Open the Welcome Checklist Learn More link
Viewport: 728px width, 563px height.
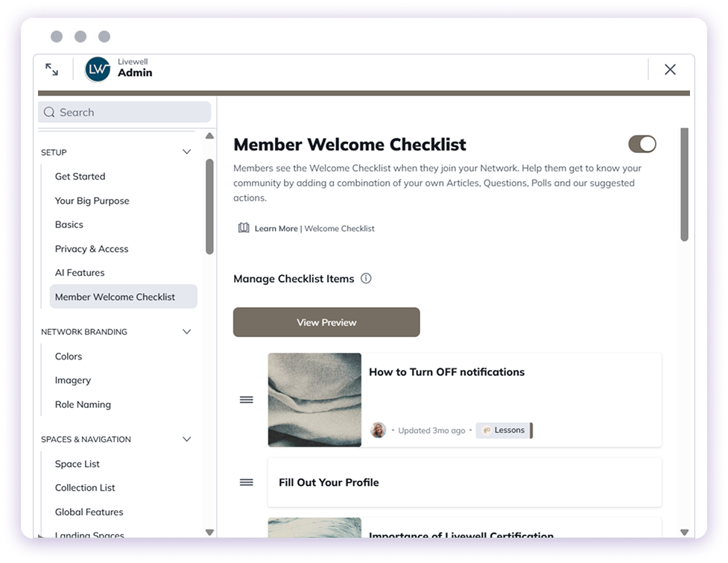point(339,228)
